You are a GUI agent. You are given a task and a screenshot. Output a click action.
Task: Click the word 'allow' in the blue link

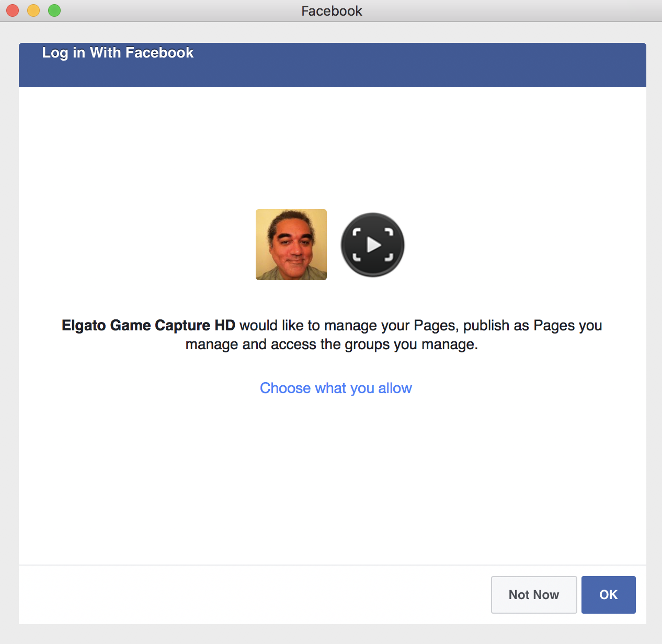395,388
